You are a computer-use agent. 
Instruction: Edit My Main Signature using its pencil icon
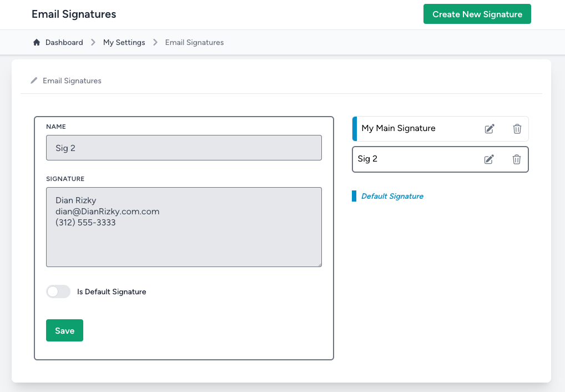coord(489,128)
